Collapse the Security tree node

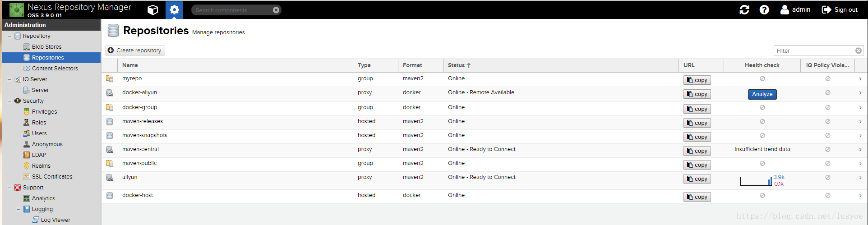pos(9,101)
